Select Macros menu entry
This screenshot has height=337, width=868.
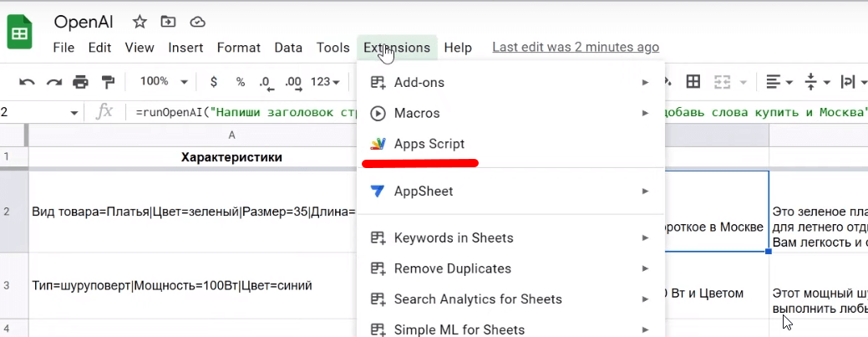(510, 113)
